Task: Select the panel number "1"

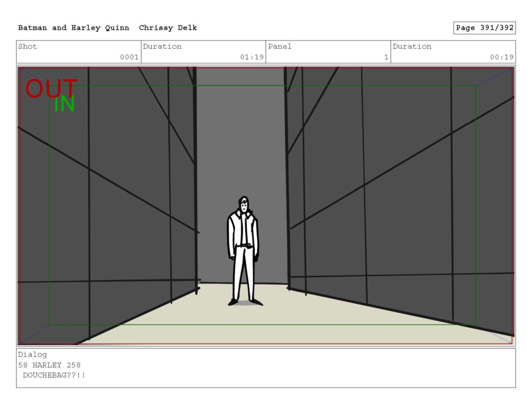Action: pyautogui.click(x=386, y=57)
